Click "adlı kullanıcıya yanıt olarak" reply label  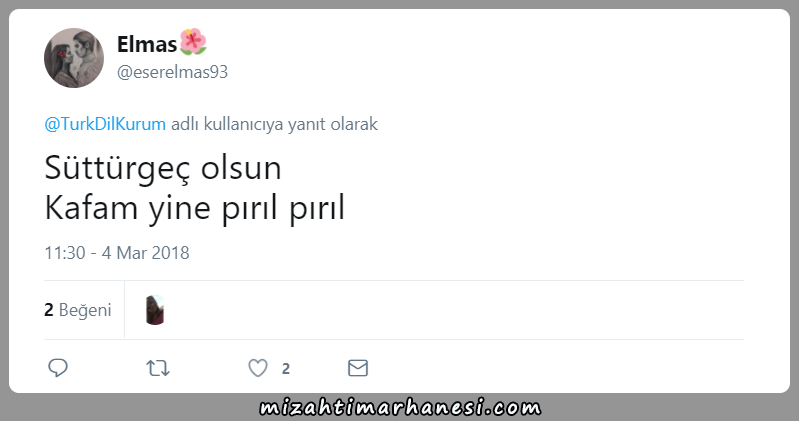[x=274, y=124]
